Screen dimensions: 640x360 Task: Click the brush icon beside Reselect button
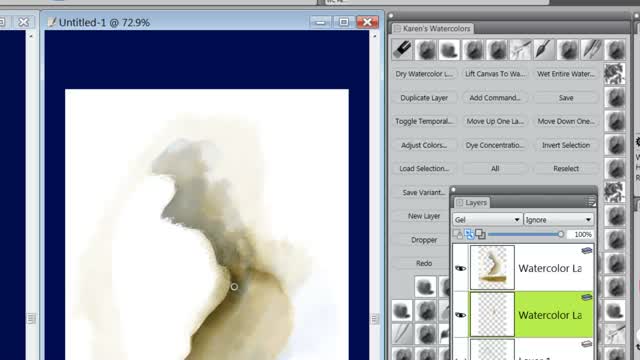click(615, 169)
